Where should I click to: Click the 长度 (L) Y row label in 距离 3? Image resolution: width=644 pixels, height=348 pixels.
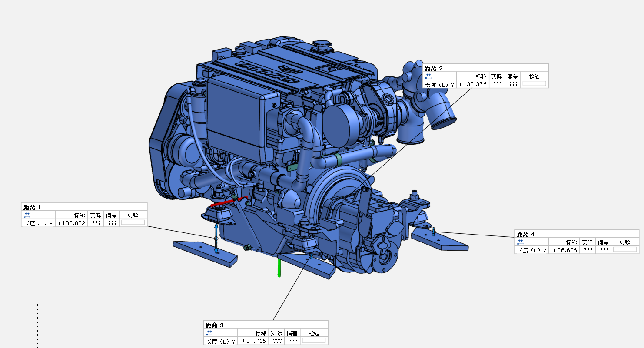click(221, 341)
